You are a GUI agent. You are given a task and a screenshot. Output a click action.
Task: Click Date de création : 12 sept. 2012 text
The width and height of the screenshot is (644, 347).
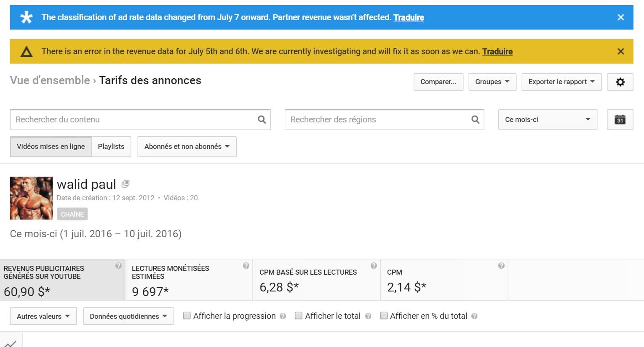click(x=106, y=198)
